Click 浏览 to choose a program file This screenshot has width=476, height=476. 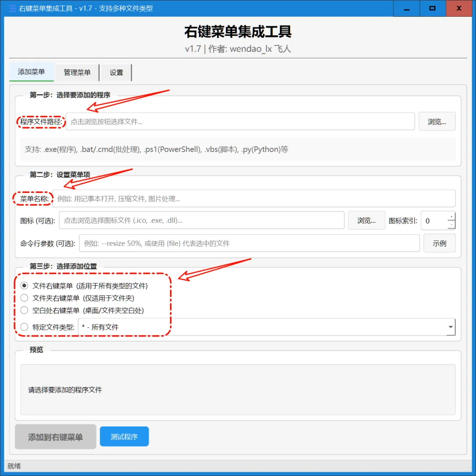click(x=437, y=122)
